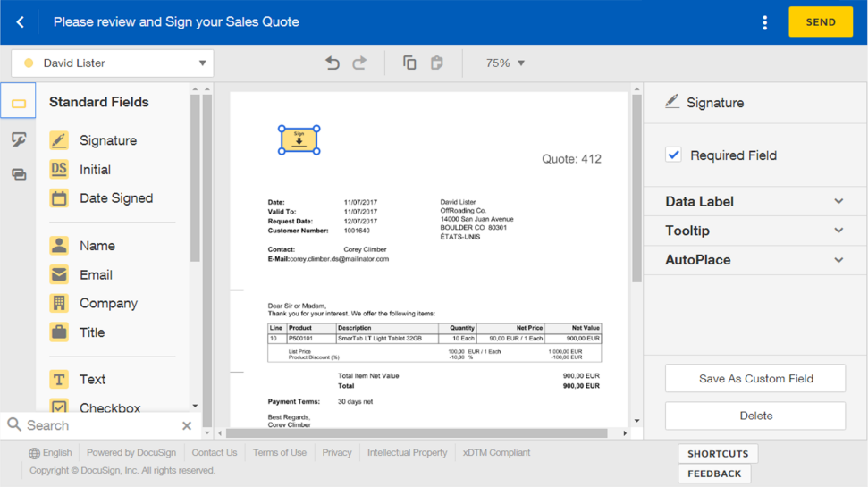Click Save As Custom Field

point(755,379)
